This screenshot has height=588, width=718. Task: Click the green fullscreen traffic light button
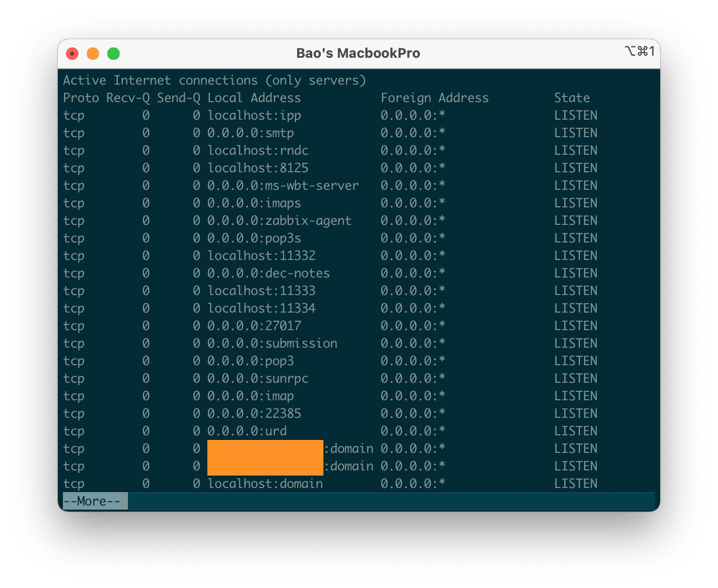tap(113, 53)
